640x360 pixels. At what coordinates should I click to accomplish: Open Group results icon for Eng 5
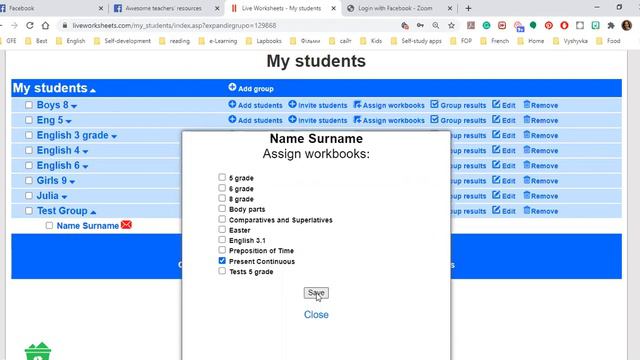click(434, 119)
